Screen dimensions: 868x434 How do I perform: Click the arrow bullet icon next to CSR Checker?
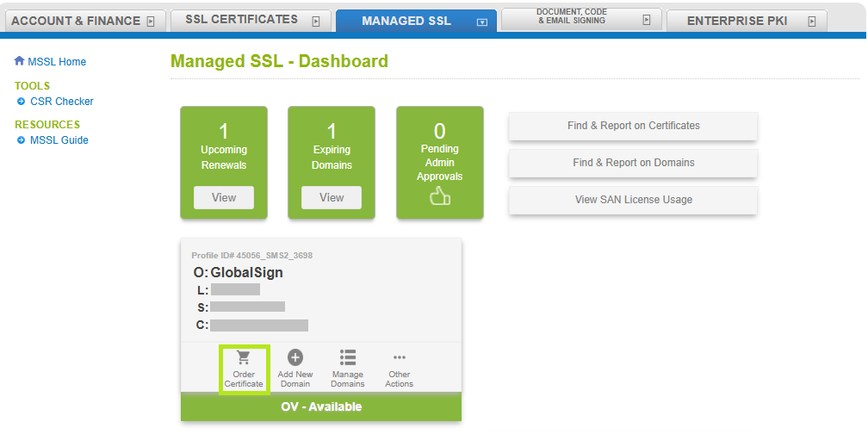coord(21,102)
